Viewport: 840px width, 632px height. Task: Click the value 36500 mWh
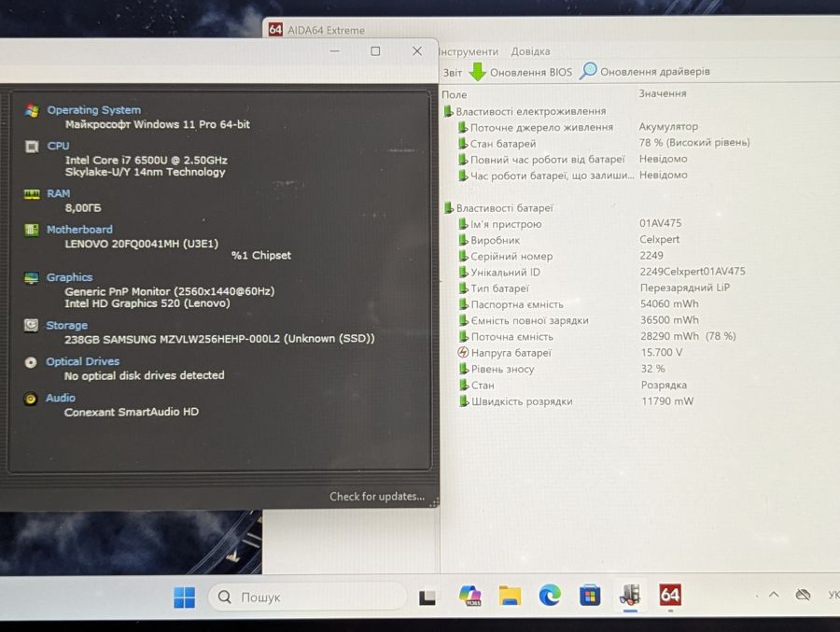[669, 319]
